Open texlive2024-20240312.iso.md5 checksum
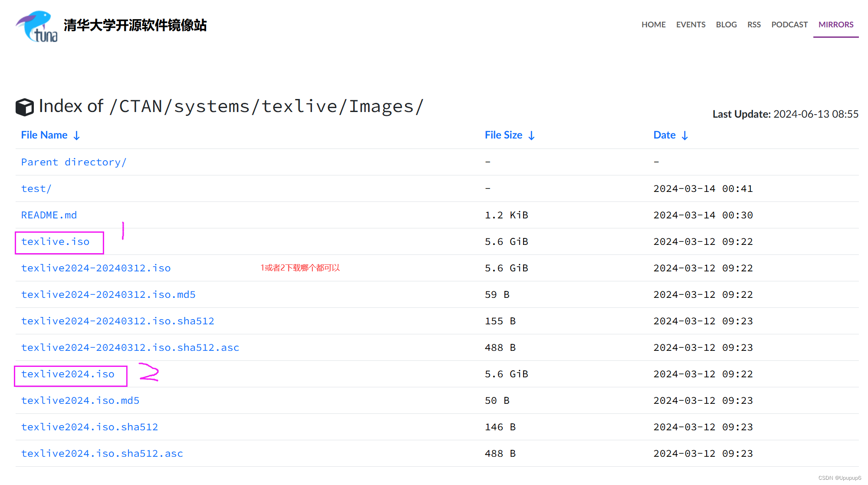This screenshot has width=868, height=485. 108,295
